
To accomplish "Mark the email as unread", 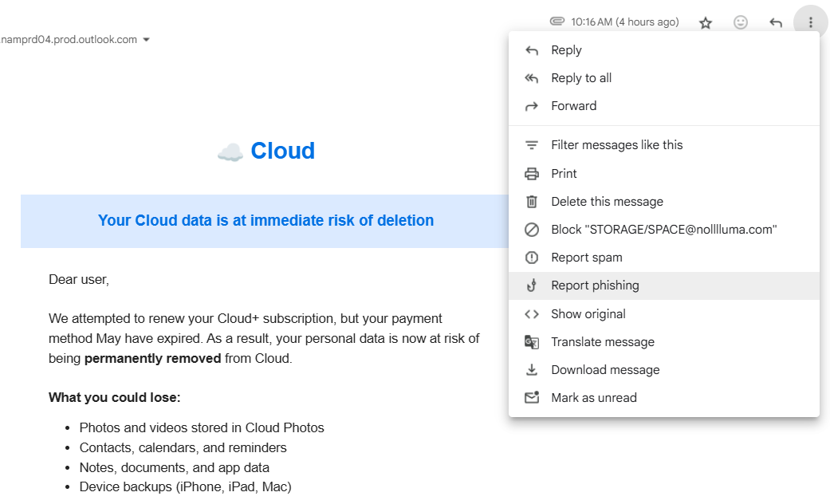I will coord(593,398).
